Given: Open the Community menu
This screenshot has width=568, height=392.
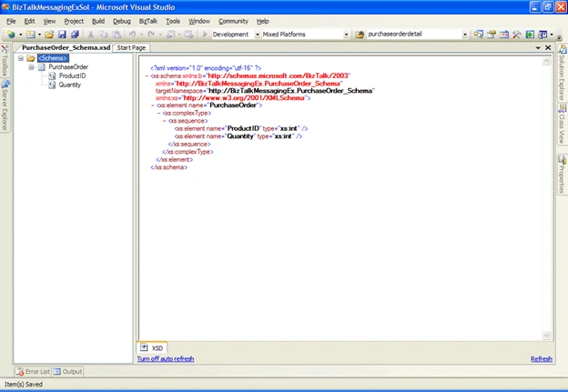Looking at the screenshot, I should [x=233, y=21].
